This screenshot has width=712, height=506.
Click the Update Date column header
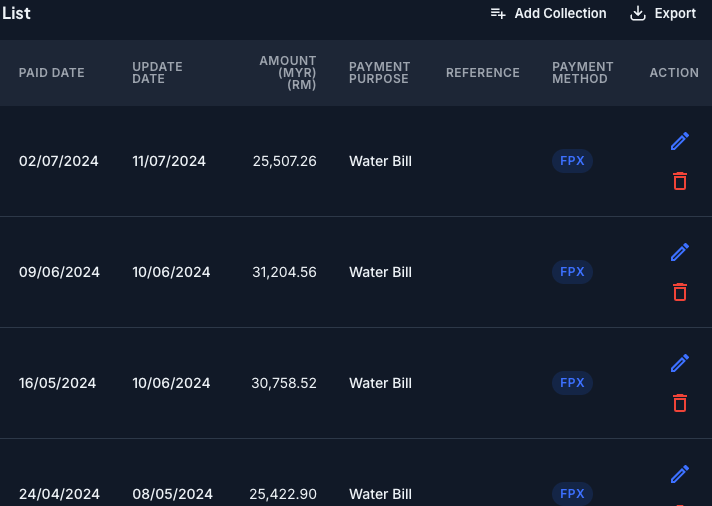[157, 73]
